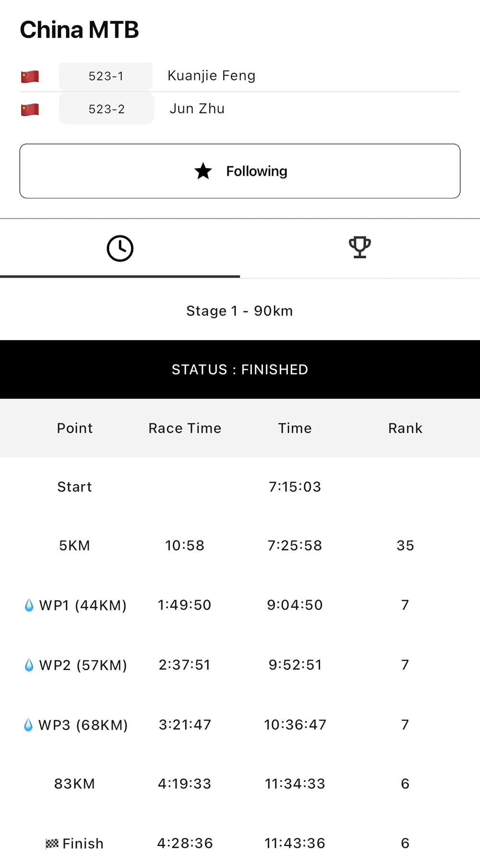The width and height of the screenshot is (480, 868).
Task: Click checkered flag icon at Finish
Action: (52, 844)
